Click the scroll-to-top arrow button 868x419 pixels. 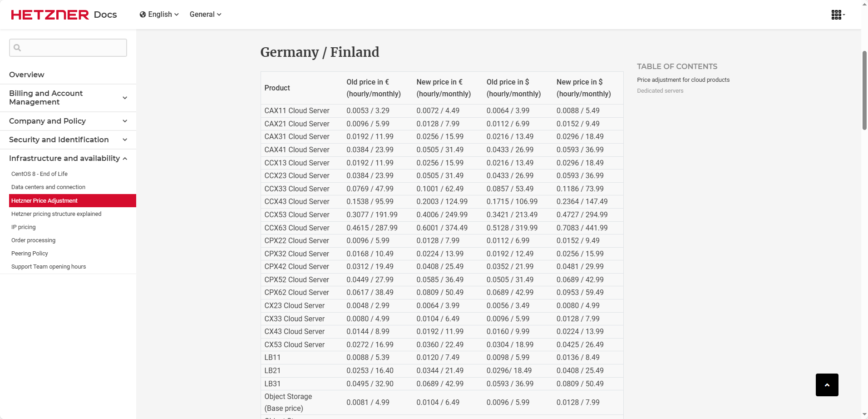(827, 384)
